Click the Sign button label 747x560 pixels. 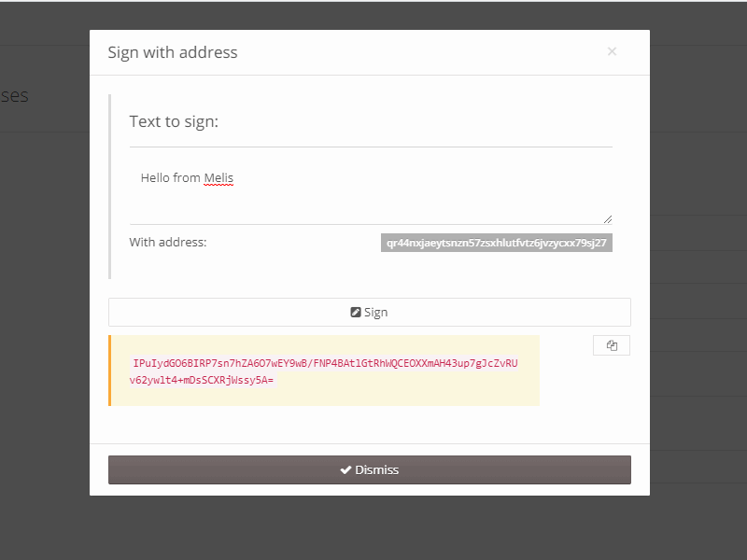tap(376, 313)
